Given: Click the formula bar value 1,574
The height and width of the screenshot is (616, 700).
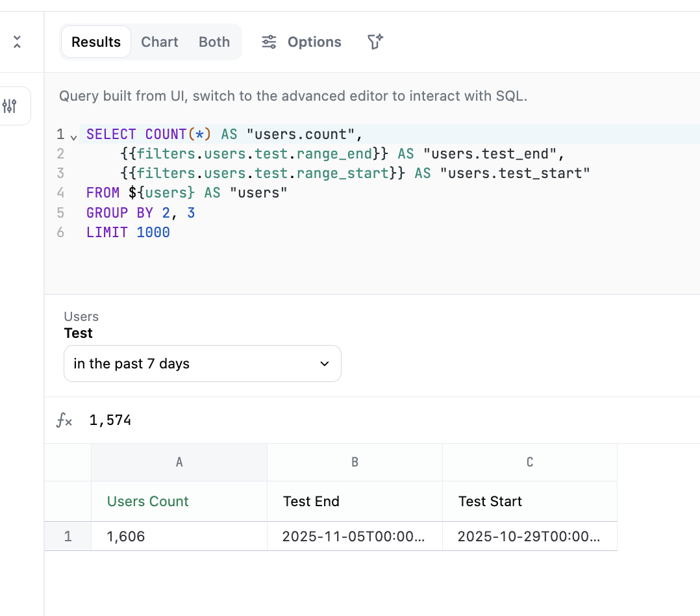Looking at the screenshot, I should pos(110,420).
